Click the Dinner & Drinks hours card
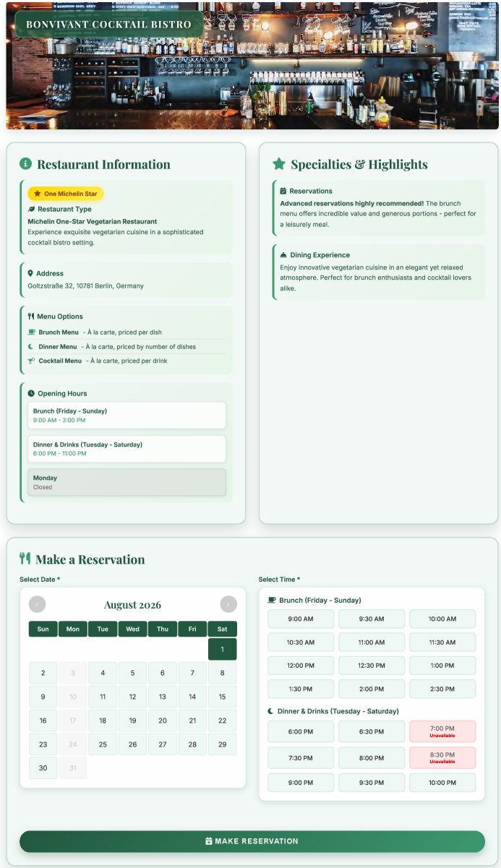The width and height of the screenshot is (501, 868). click(x=127, y=449)
